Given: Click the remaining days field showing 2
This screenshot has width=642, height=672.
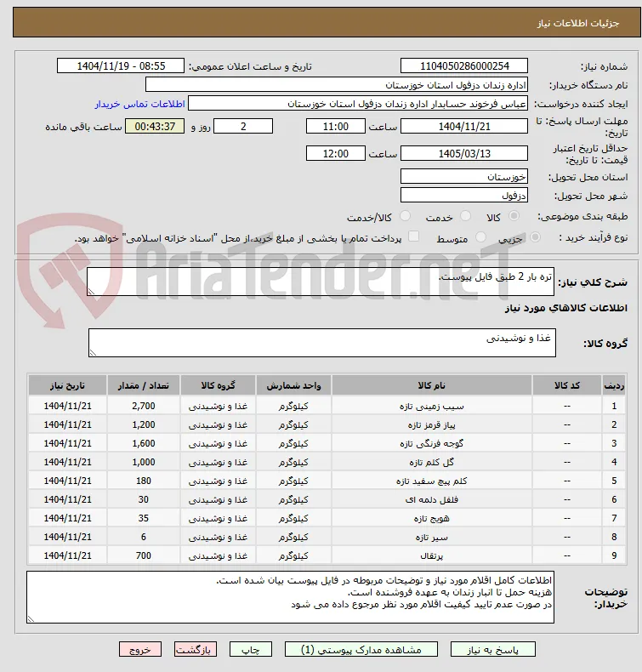Looking at the screenshot, I should (x=243, y=127).
